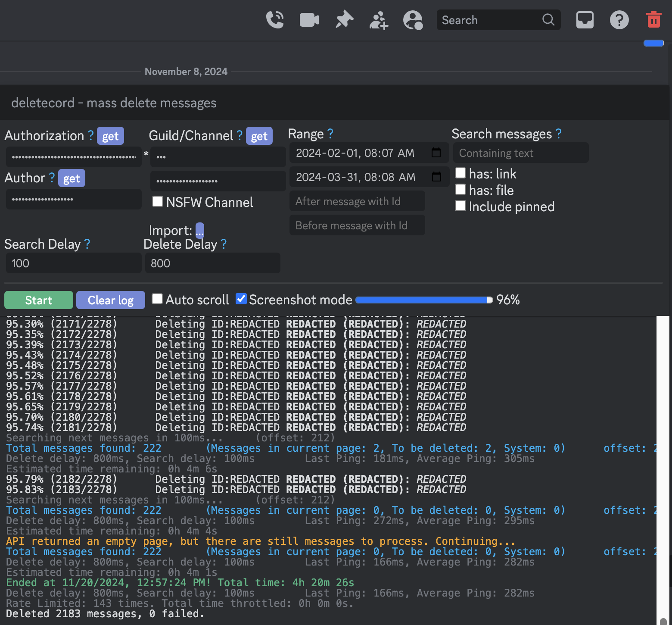This screenshot has height=625, width=672.
Task: Click 'Deleted 2183 messages, 0 failed.' line
Action: point(105,614)
